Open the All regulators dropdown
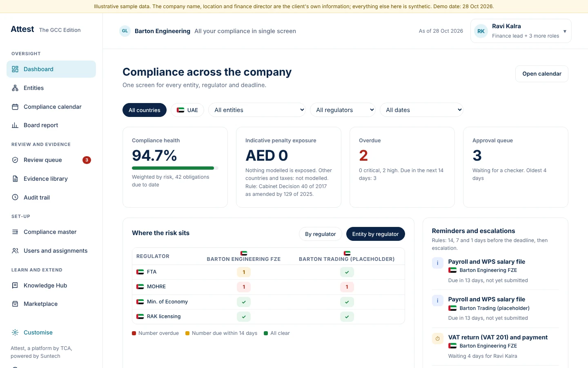The width and height of the screenshot is (588, 368). pyautogui.click(x=343, y=110)
